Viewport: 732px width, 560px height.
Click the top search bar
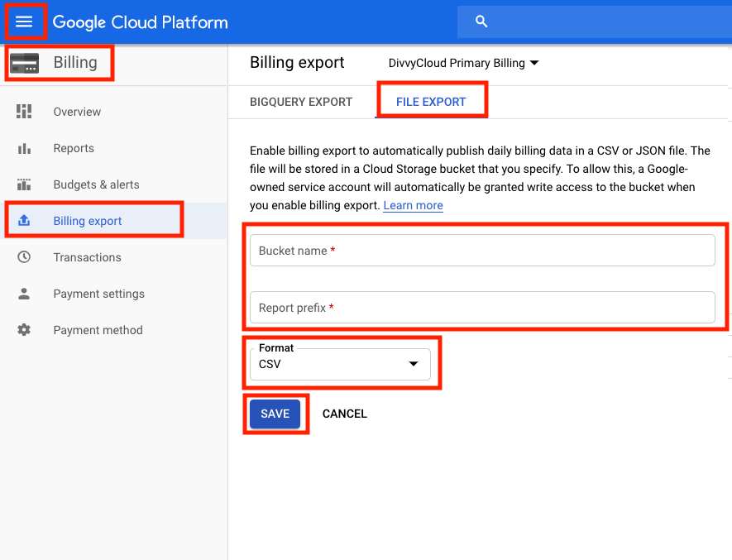594,22
